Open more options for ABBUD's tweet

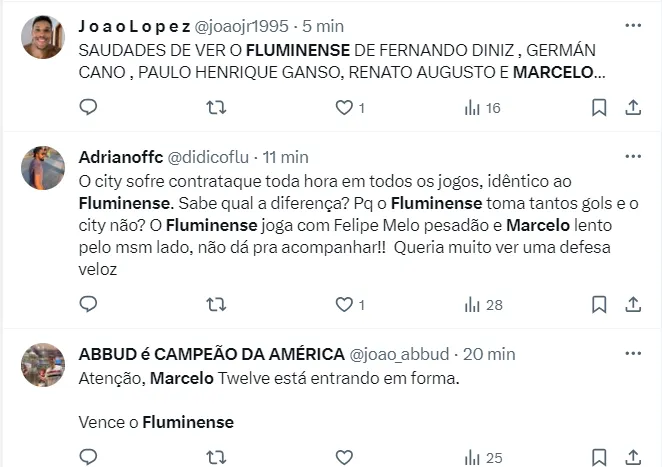(632, 354)
